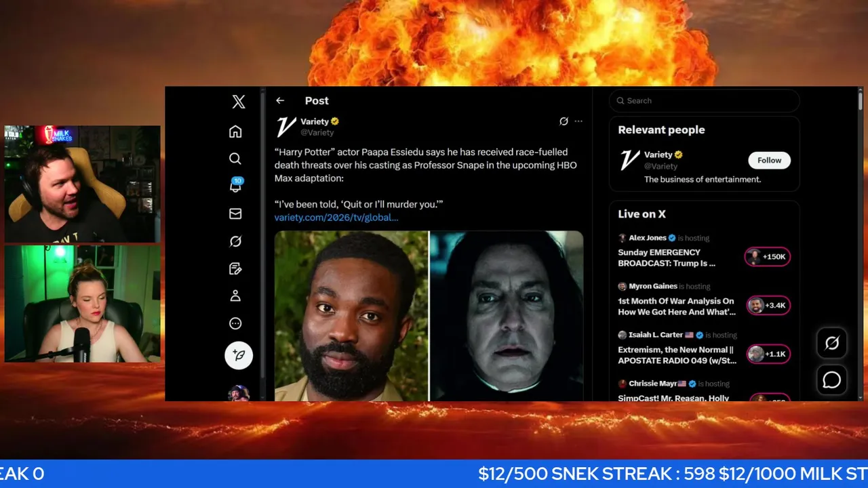Open More circle icon in sidebar
Image resolution: width=868 pixels, height=488 pixels.
235,323
